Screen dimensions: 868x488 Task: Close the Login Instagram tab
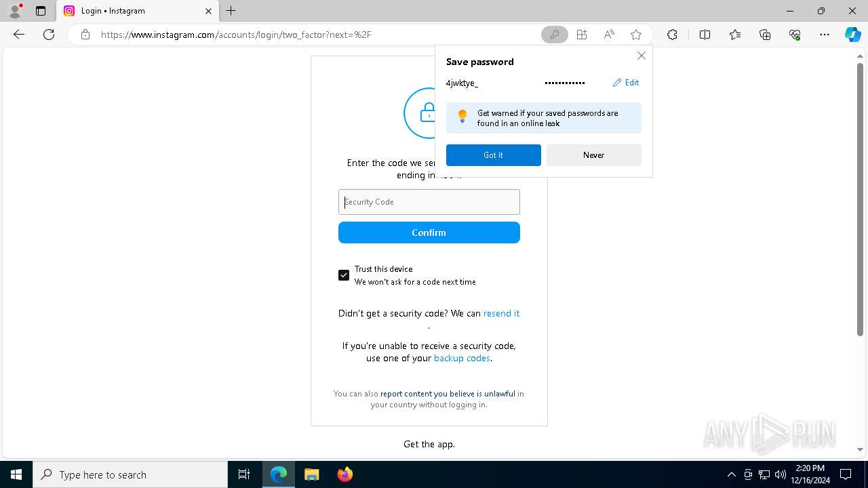point(208,11)
